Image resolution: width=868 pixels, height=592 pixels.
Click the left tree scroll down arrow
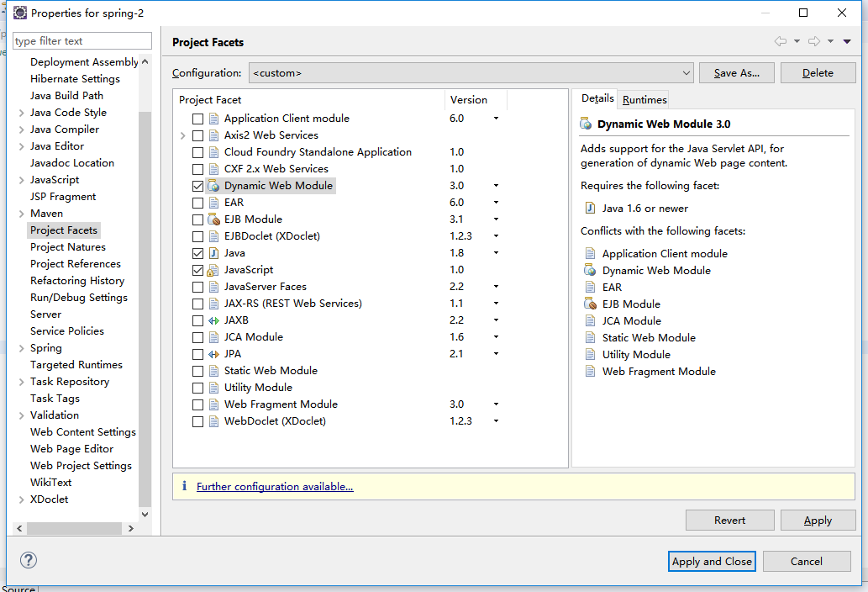tap(145, 514)
